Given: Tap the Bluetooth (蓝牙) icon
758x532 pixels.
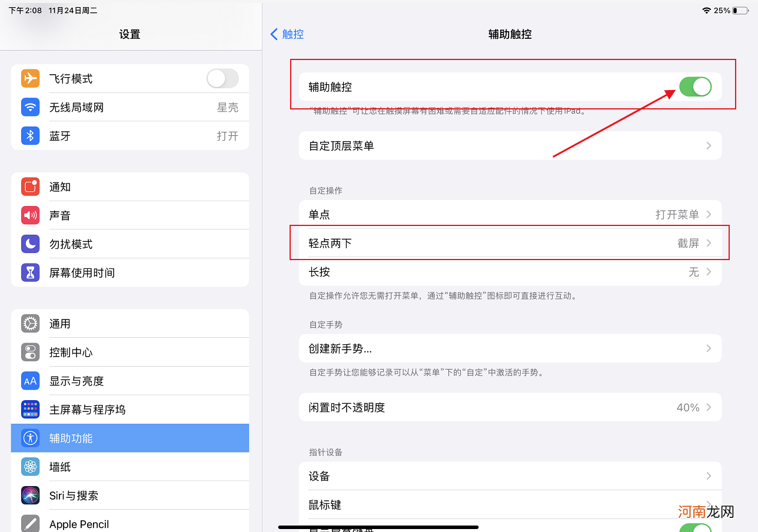Looking at the screenshot, I should pos(31,136).
